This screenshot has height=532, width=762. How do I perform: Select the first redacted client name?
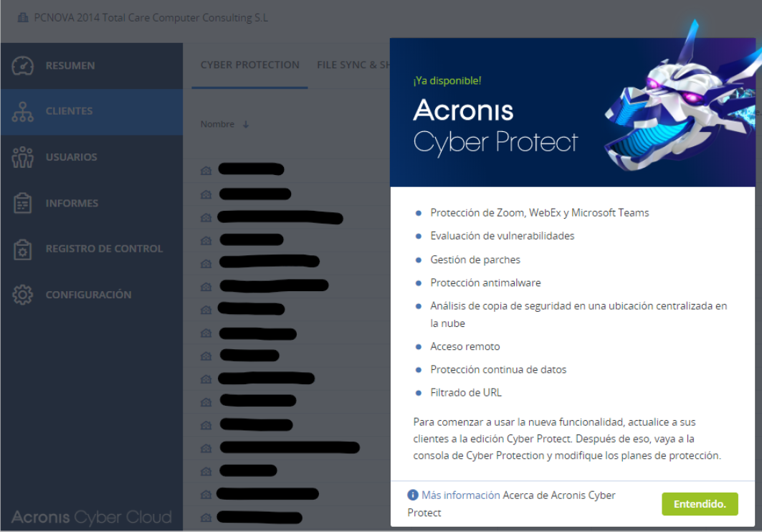coord(251,170)
